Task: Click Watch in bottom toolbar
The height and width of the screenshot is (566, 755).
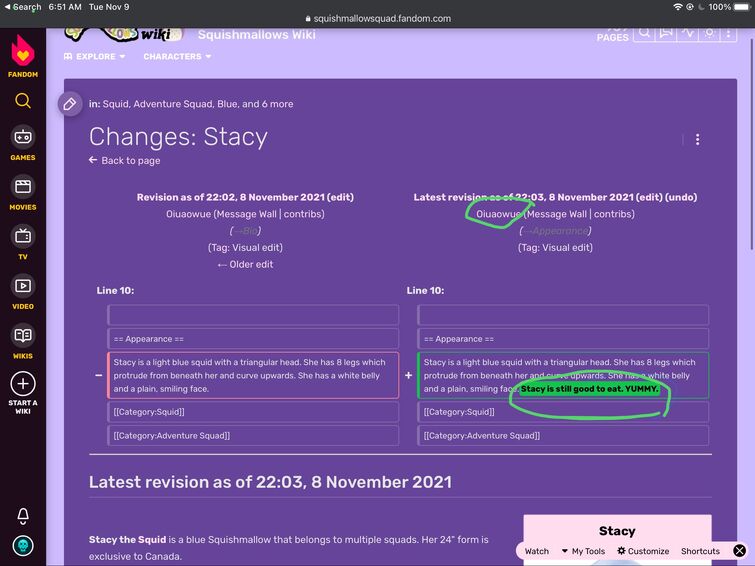Action: (x=536, y=551)
